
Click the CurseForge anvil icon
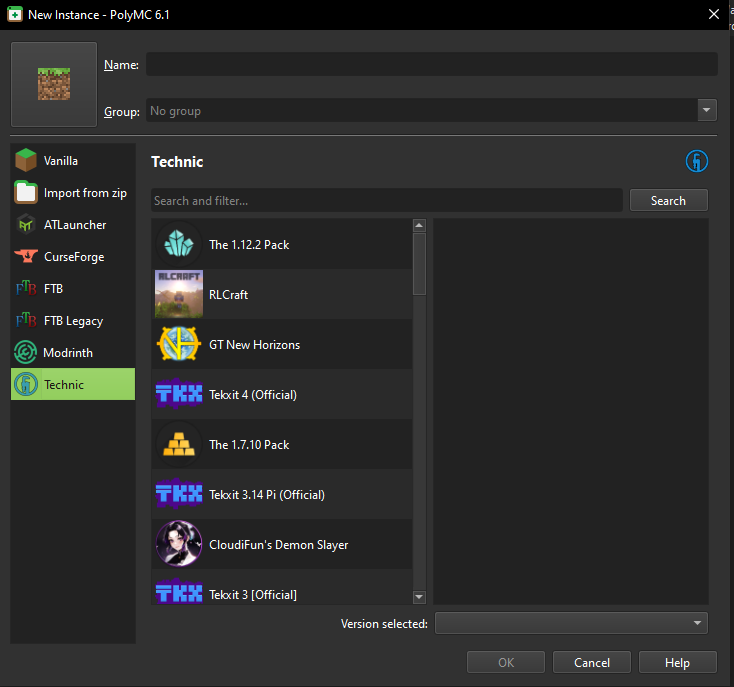(26, 256)
